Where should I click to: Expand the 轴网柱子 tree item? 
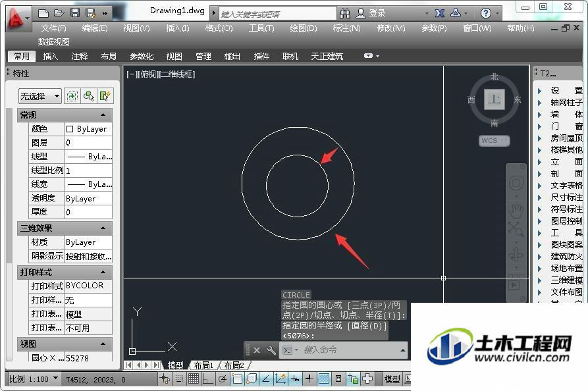click(540, 103)
